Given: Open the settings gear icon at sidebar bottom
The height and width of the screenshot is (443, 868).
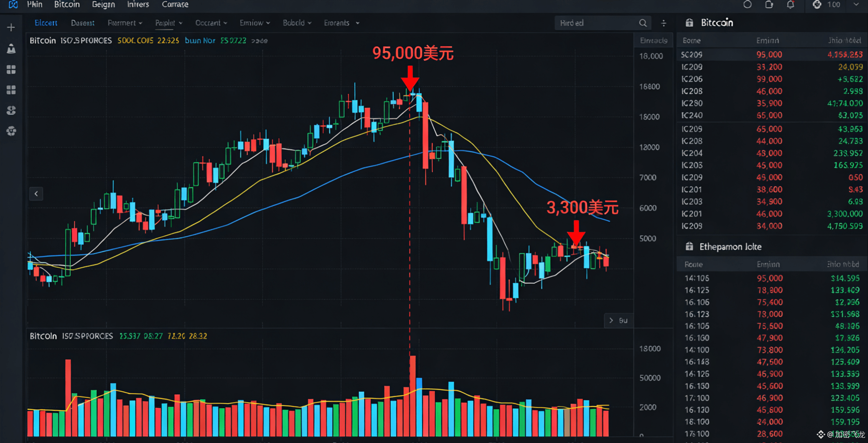Looking at the screenshot, I should tap(10, 131).
